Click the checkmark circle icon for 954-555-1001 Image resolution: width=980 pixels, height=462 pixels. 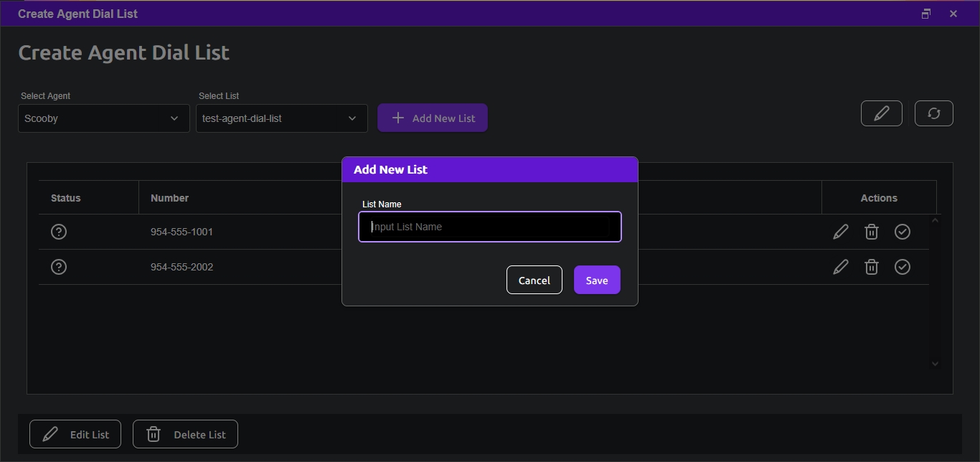pos(903,232)
